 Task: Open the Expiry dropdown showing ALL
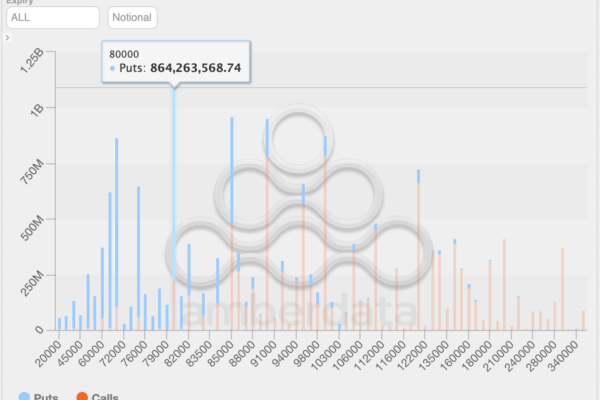tap(51, 17)
